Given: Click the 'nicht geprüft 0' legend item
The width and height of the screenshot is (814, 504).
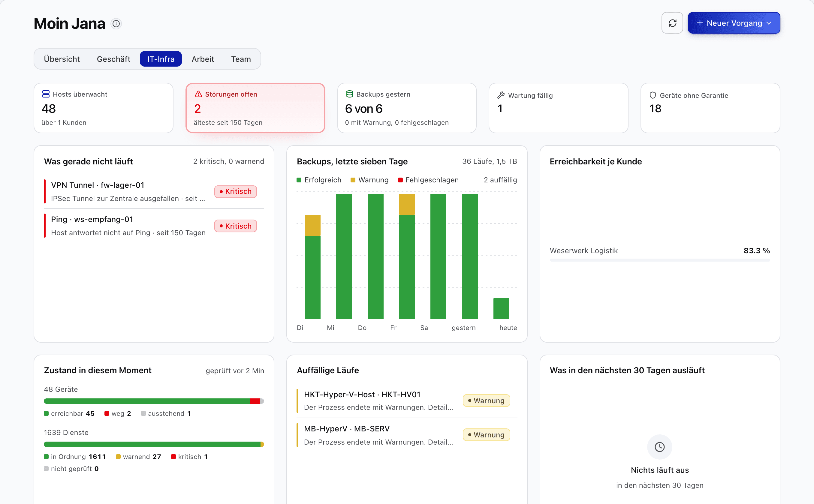Looking at the screenshot, I should pyautogui.click(x=71, y=469).
